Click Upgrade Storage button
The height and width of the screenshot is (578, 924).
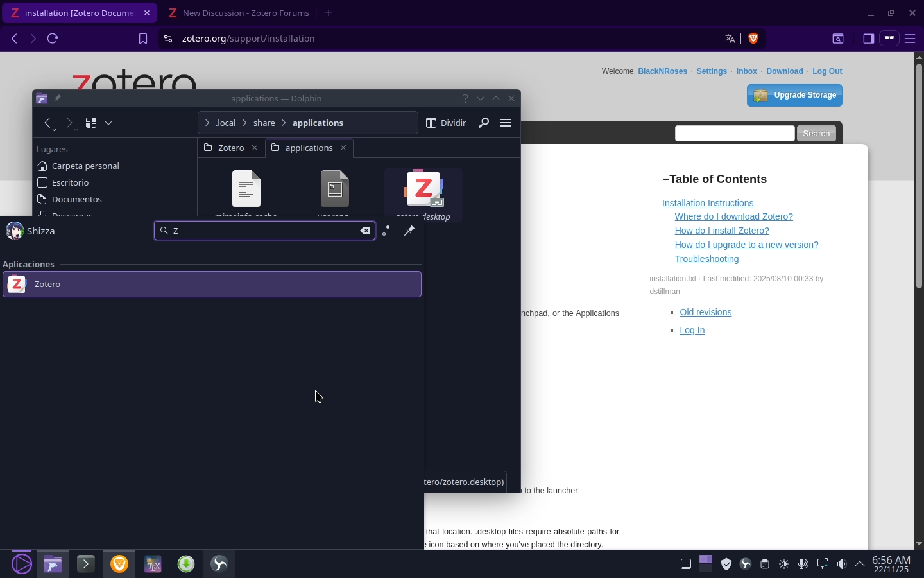795,96
